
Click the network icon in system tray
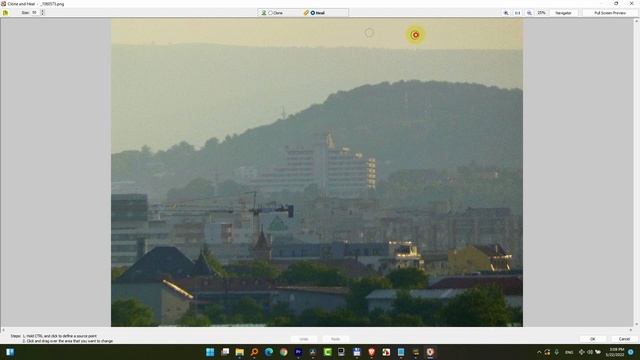point(581,352)
